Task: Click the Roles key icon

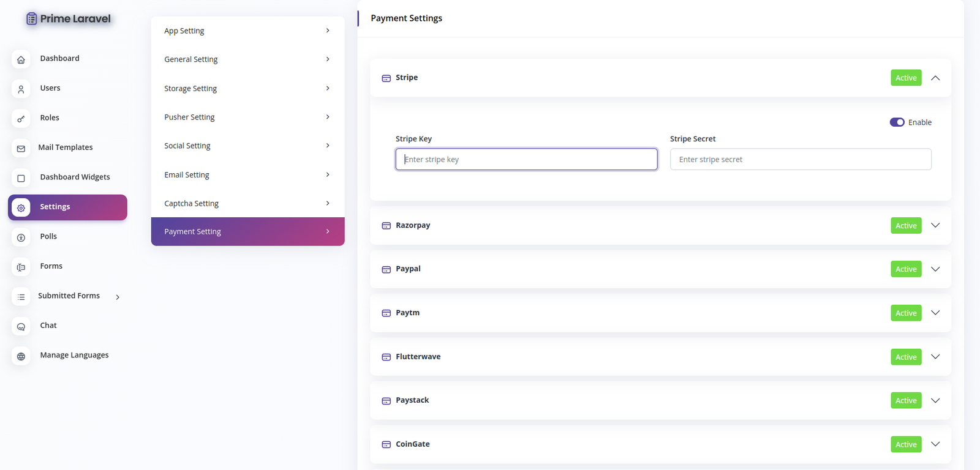Action: [21, 119]
